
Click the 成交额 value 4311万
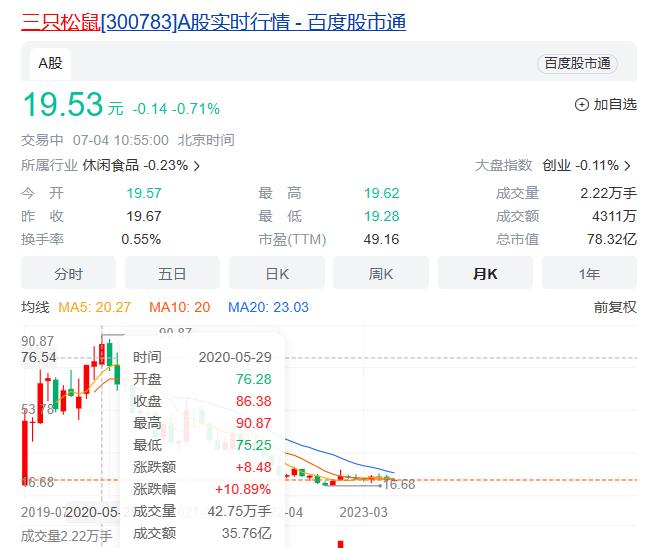pos(614,216)
